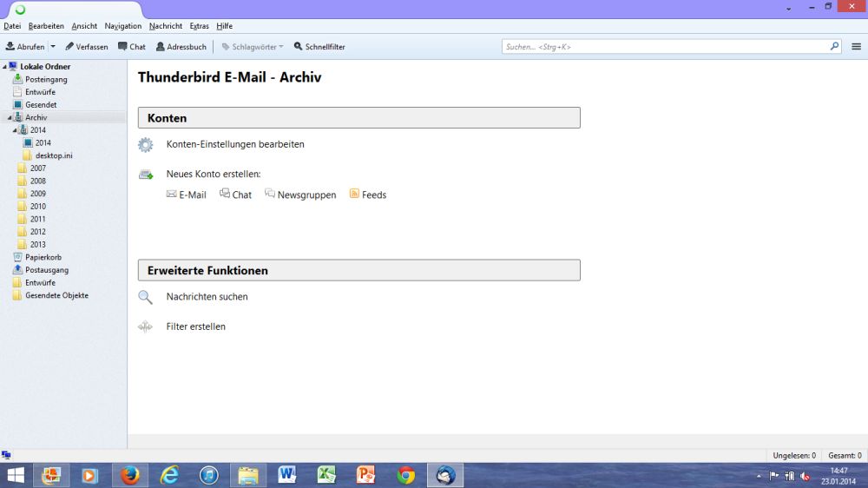Select the Archiv folder
Viewport: 868px width, 488px height.
pos(36,117)
